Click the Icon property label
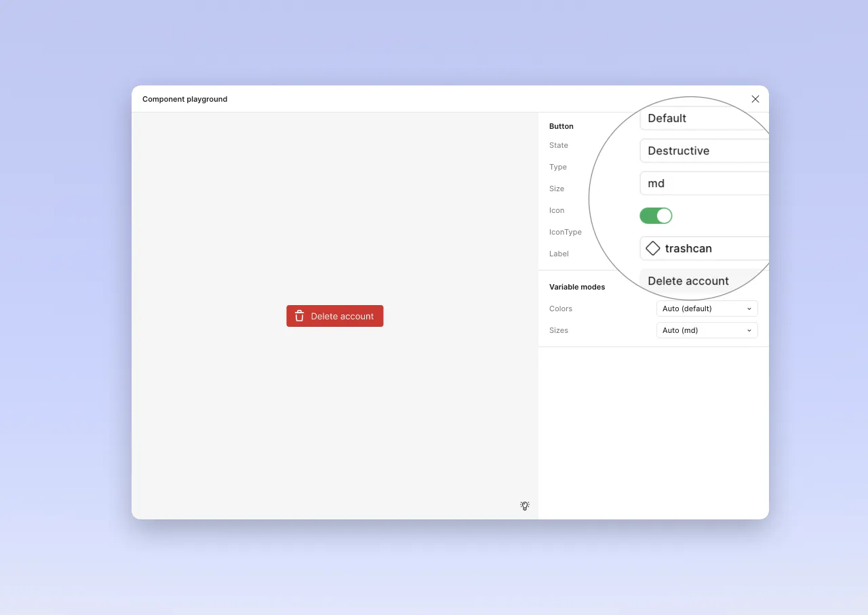Viewport: 868px width, 615px height. click(556, 210)
